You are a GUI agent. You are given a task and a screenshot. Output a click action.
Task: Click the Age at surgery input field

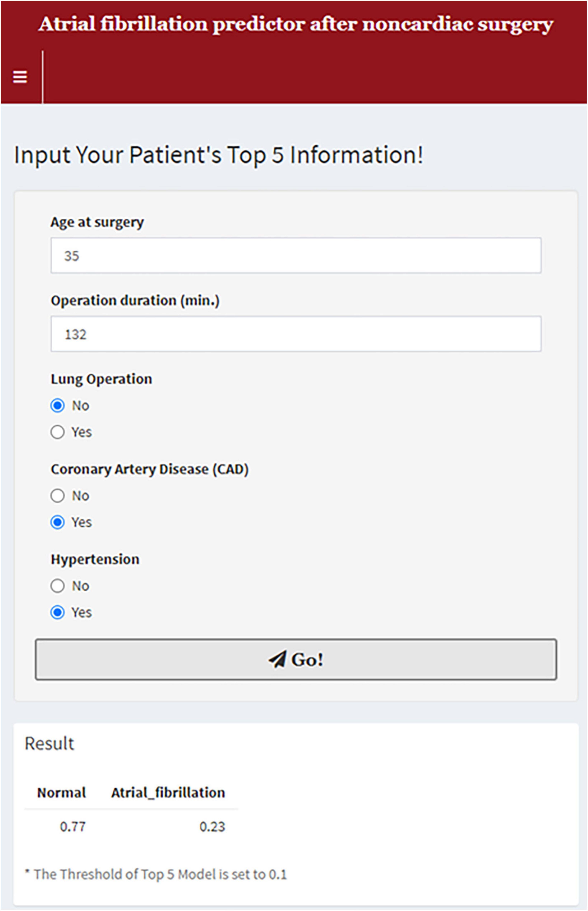click(x=296, y=256)
